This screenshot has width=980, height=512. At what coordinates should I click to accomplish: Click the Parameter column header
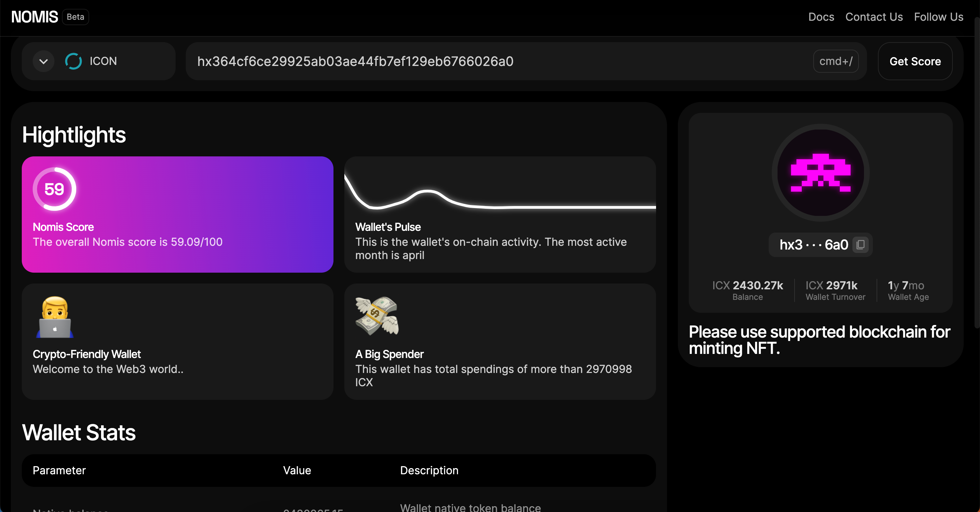pos(59,470)
